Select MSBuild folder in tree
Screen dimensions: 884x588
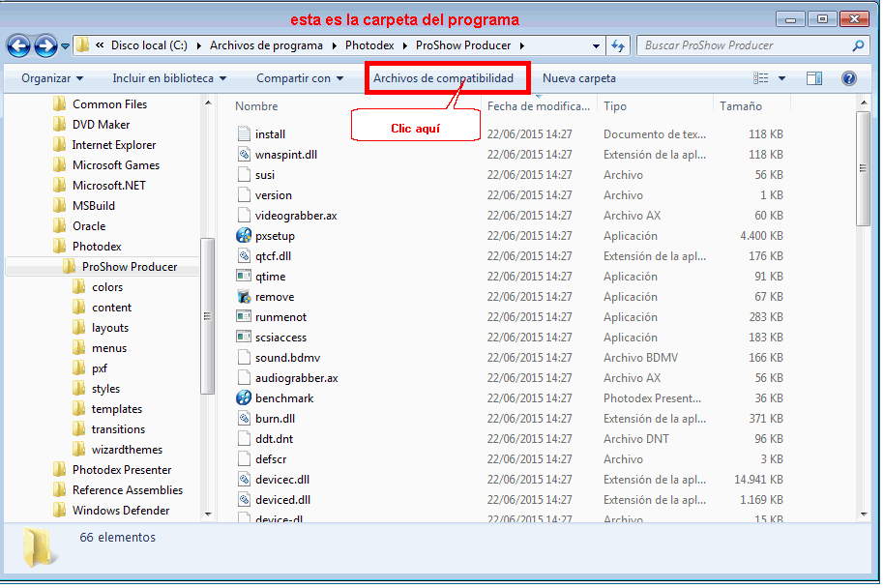pos(84,206)
